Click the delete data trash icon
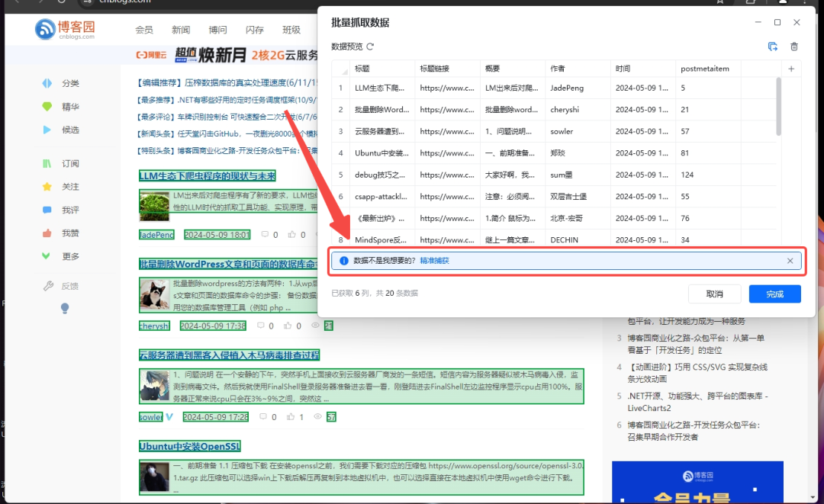The height and width of the screenshot is (504, 824). pyautogui.click(x=793, y=47)
